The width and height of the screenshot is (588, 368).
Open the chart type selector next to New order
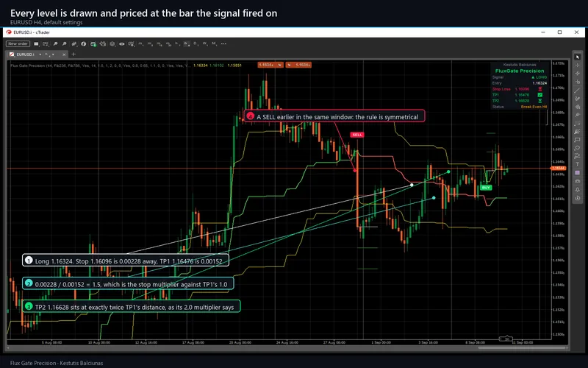click(x=36, y=44)
